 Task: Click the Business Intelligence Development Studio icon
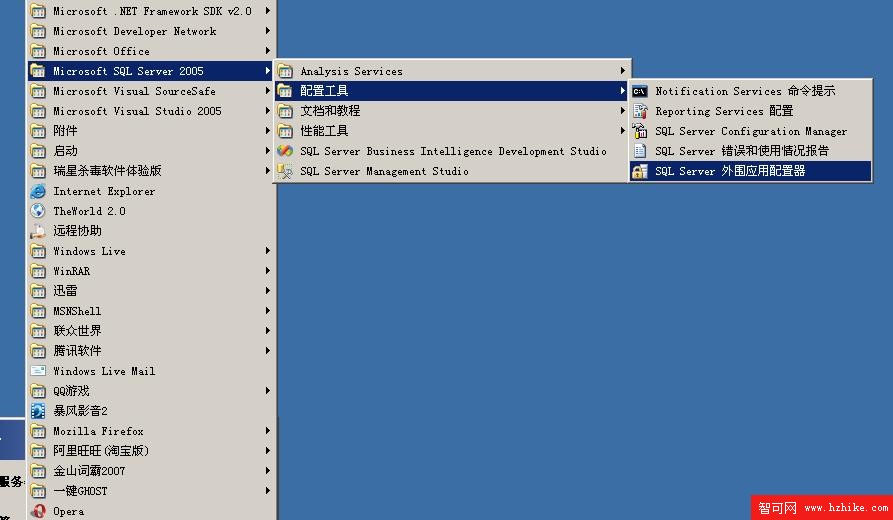point(285,151)
